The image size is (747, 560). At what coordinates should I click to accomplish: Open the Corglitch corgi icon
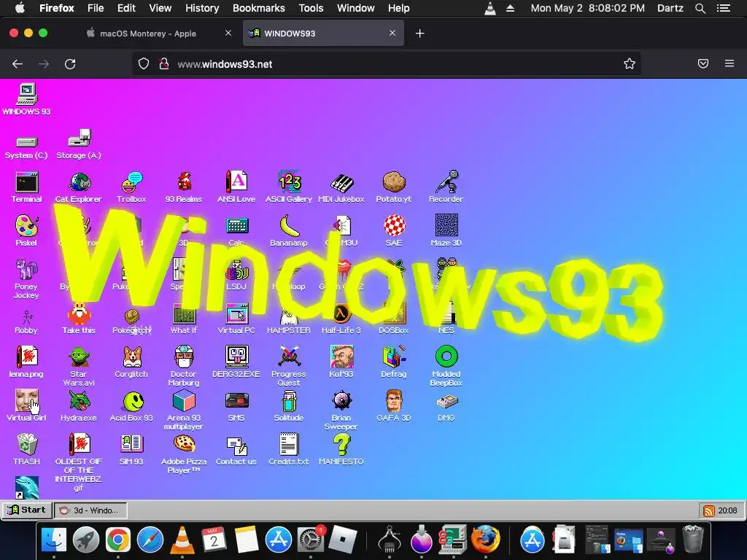pyautogui.click(x=131, y=357)
